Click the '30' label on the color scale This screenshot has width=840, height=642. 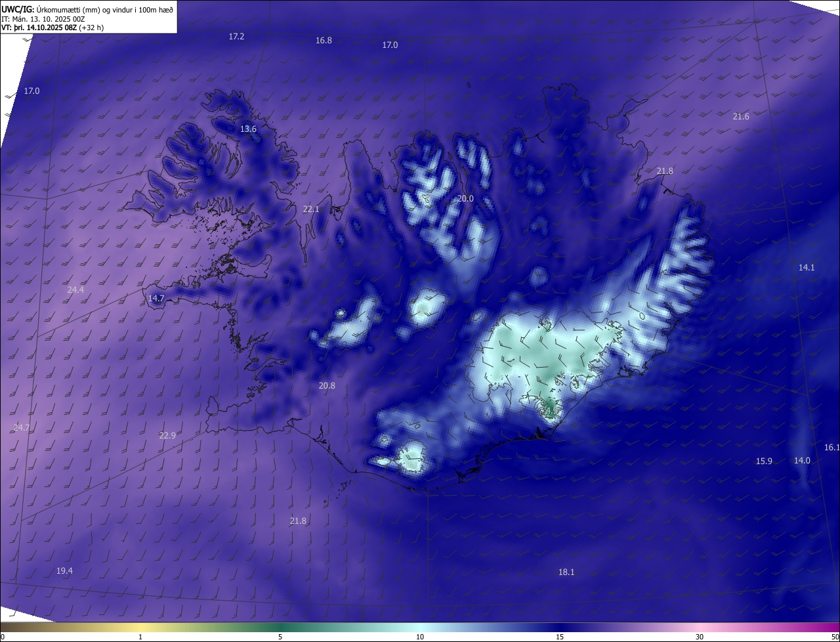pos(700,637)
